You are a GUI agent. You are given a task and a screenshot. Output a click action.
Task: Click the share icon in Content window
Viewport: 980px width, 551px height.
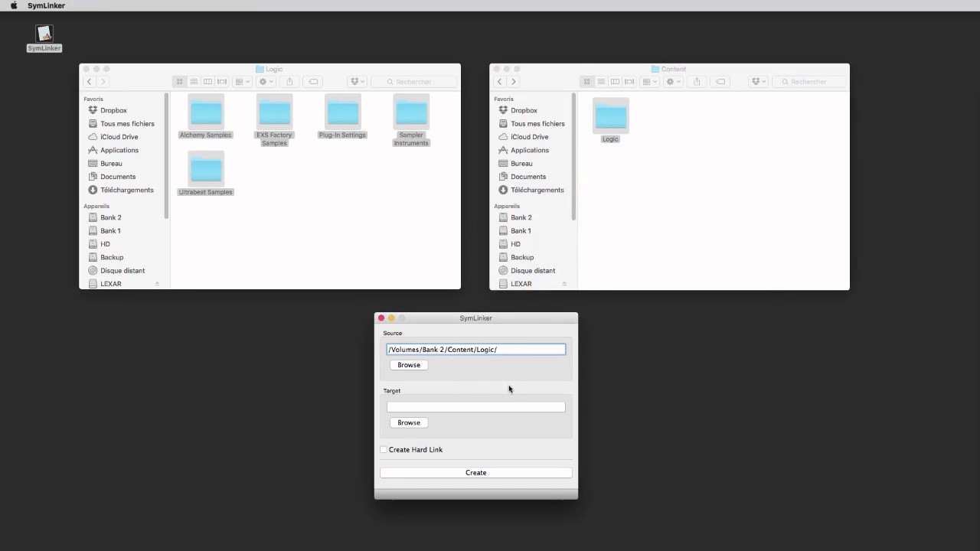pos(697,82)
